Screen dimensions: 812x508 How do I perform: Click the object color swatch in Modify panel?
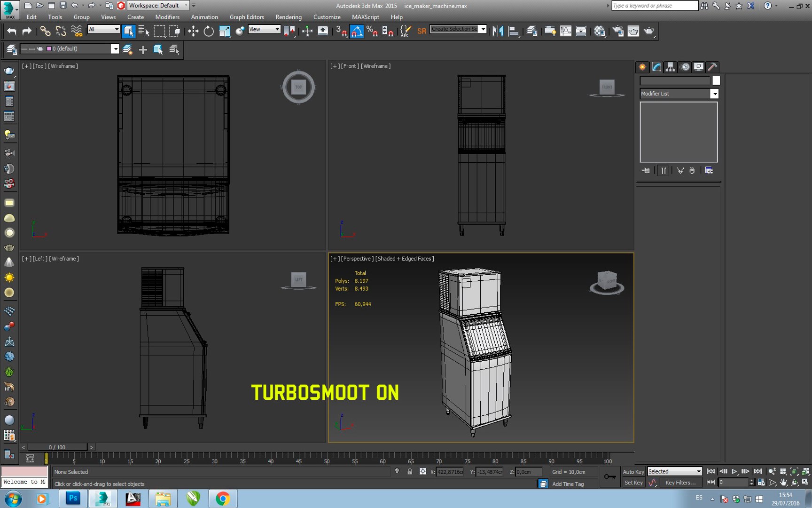click(716, 81)
